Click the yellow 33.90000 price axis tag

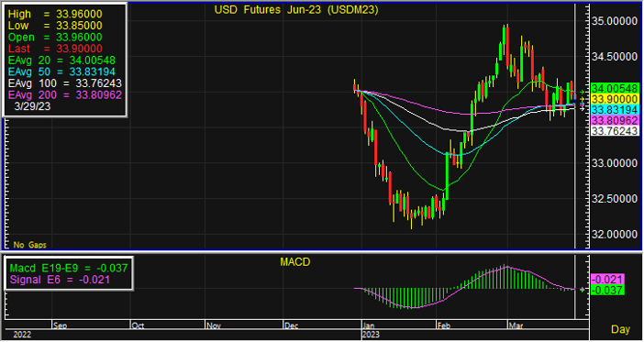tap(615, 99)
